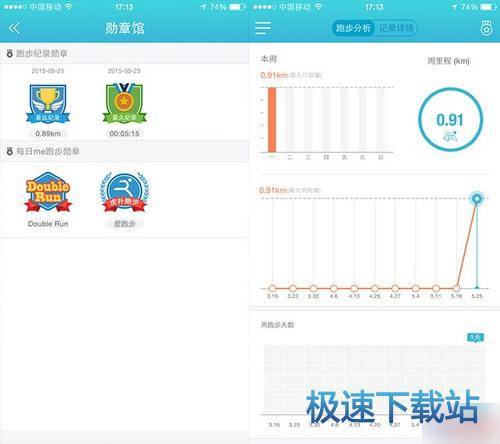This screenshot has width=500, height=444.
Task: Tap the 3.16 data point on line chart
Action: pos(272,288)
